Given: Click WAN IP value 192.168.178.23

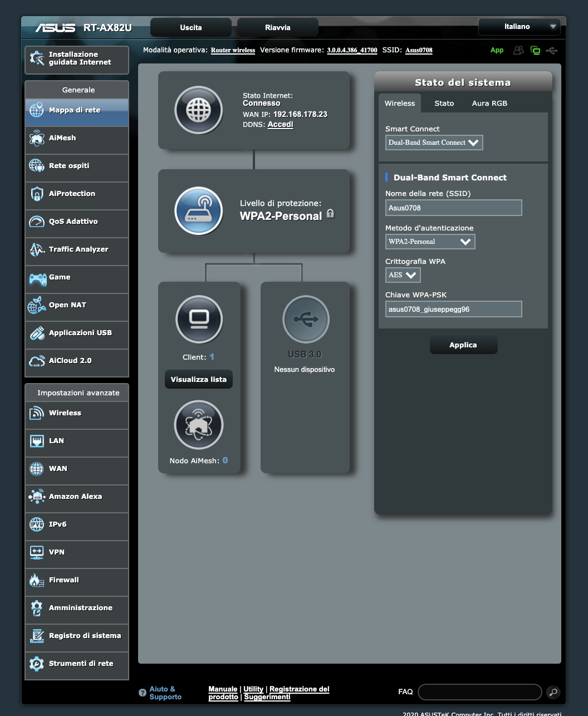Looking at the screenshot, I should (x=300, y=114).
